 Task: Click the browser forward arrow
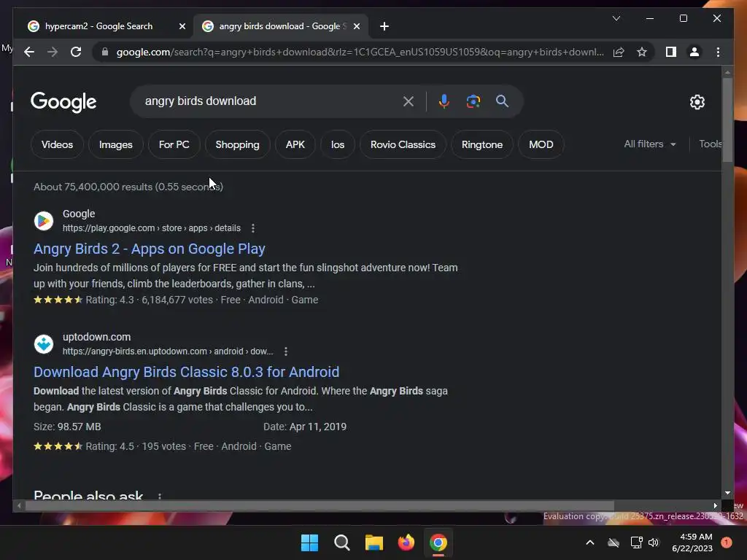(53, 52)
